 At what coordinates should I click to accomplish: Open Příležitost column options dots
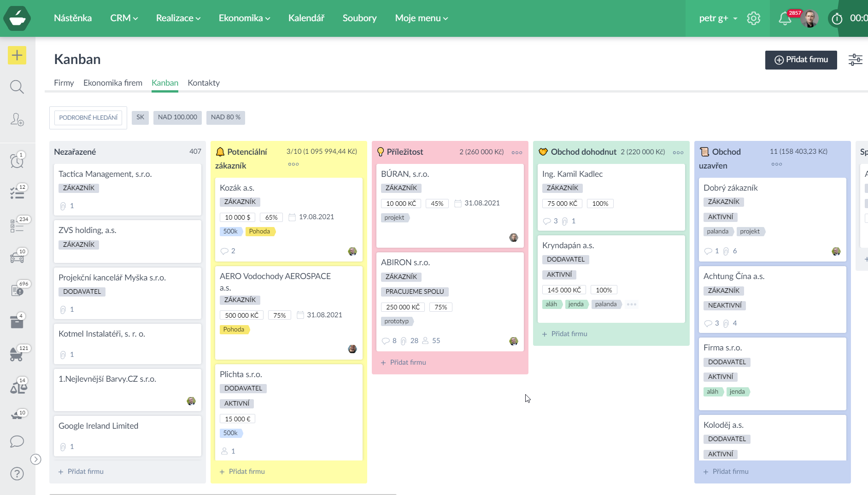pos(517,152)
